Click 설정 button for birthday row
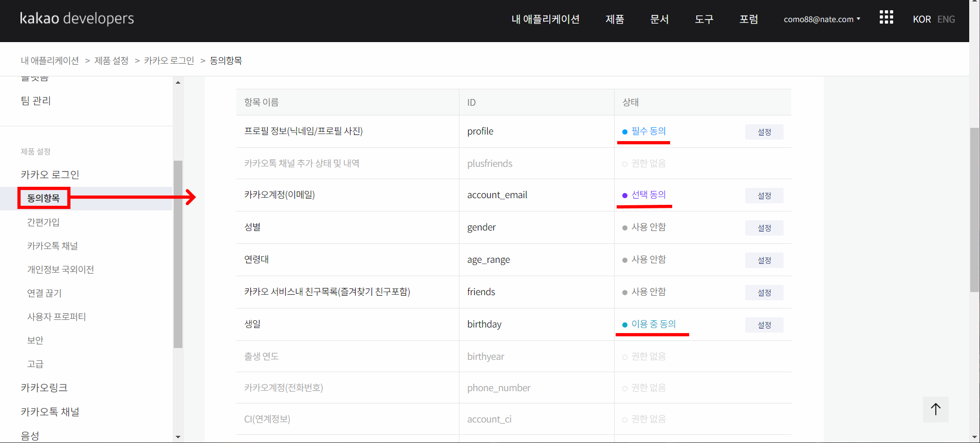The height and width of the screenshot is (443, 980). point(764,325)
